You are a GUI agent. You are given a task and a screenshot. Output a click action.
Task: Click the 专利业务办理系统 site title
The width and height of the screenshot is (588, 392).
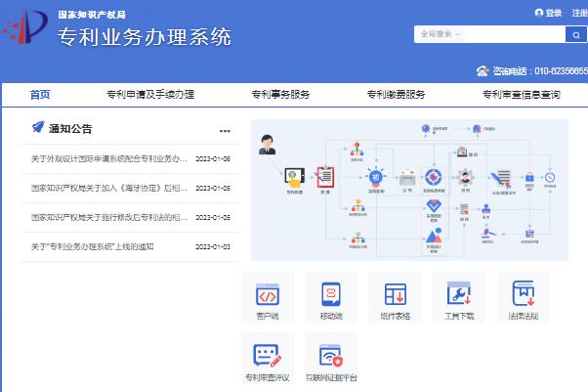(145, 37)
